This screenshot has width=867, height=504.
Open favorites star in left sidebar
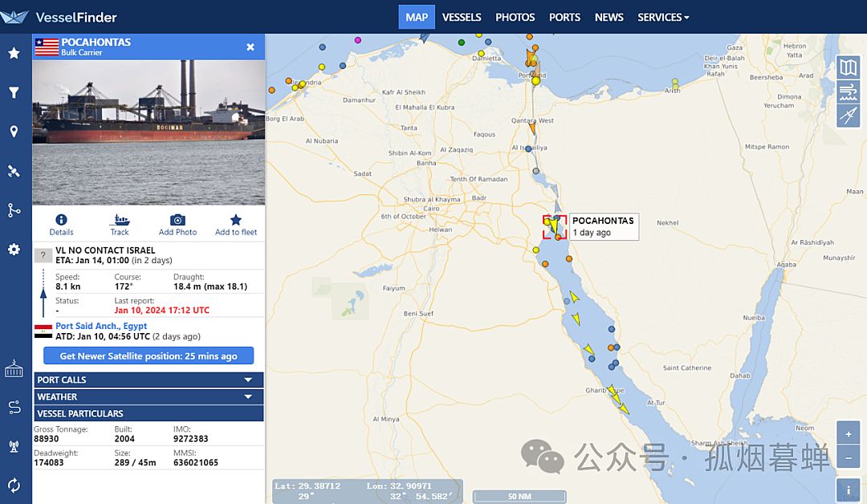point(14,53)
